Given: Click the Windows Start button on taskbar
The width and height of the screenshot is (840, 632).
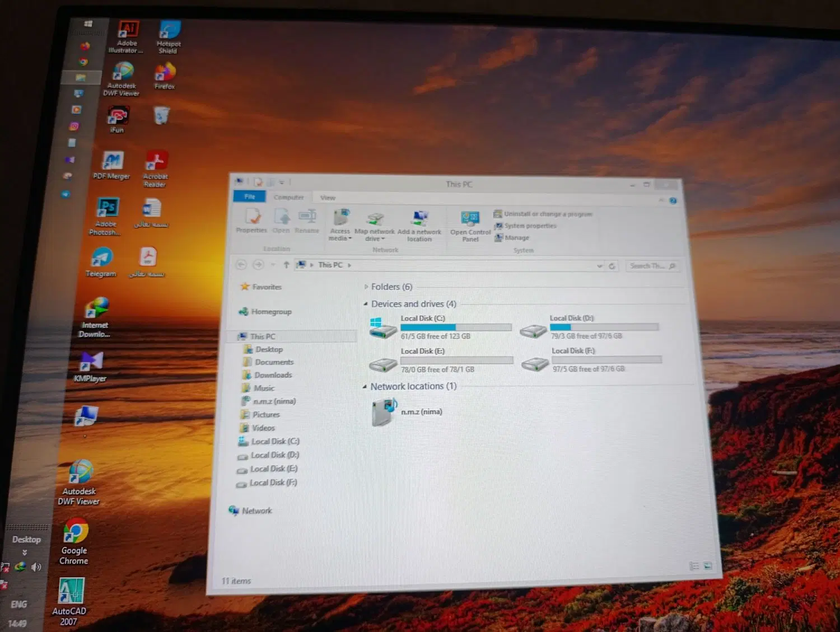Looking at the screenshot, I should tap(88, 24).
